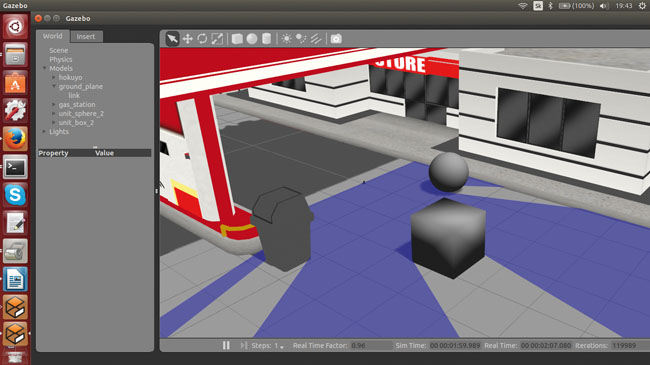The height and width of the screenshot is (365, 650).
Task: Step the simulation forward once
Action: click(x=244, y=345)
